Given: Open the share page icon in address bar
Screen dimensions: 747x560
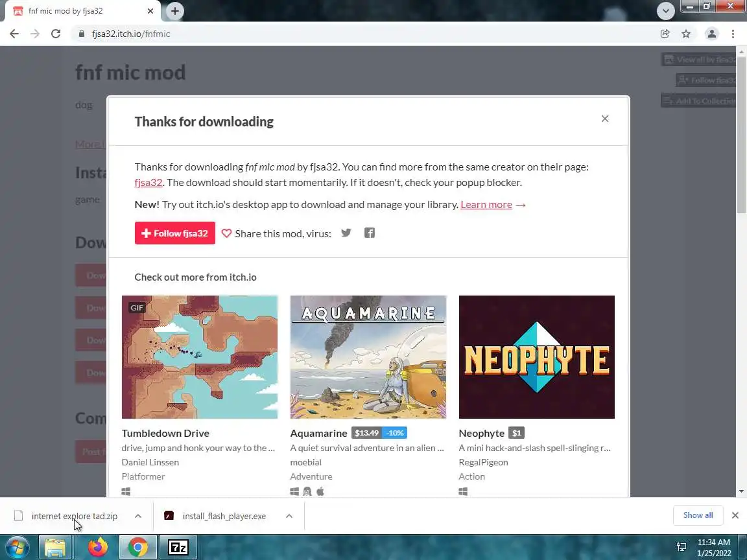Looking at the screenshot, I should (x=665, y=34).
